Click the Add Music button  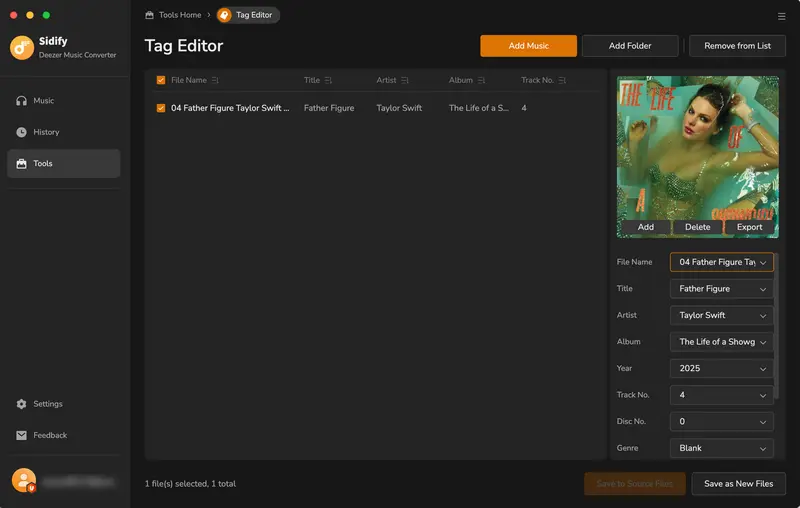(529, 46)
